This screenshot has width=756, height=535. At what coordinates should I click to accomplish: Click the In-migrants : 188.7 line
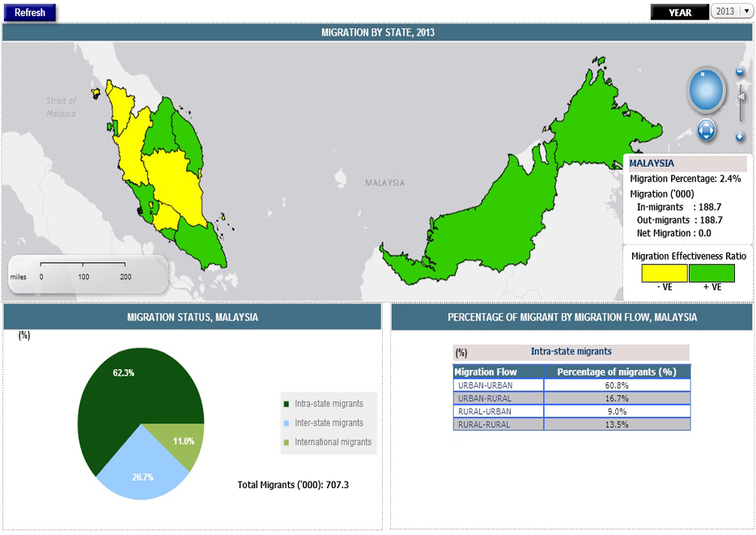[679, 207]
